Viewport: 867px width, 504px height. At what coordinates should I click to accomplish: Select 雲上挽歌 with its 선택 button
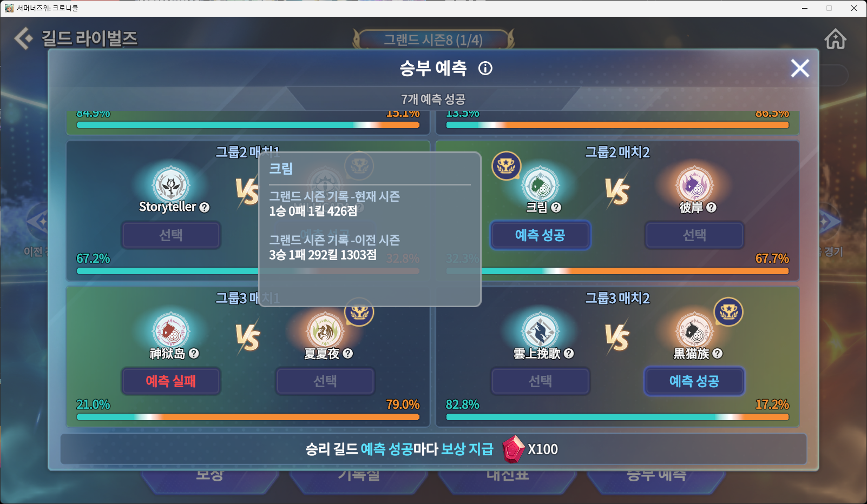[x=540, y=381]
